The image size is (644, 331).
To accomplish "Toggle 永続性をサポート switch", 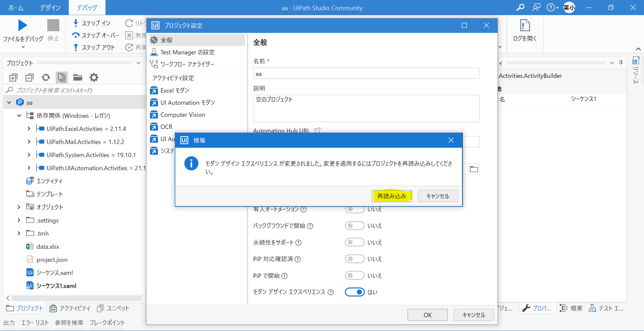I will click(x=355, y=242).
